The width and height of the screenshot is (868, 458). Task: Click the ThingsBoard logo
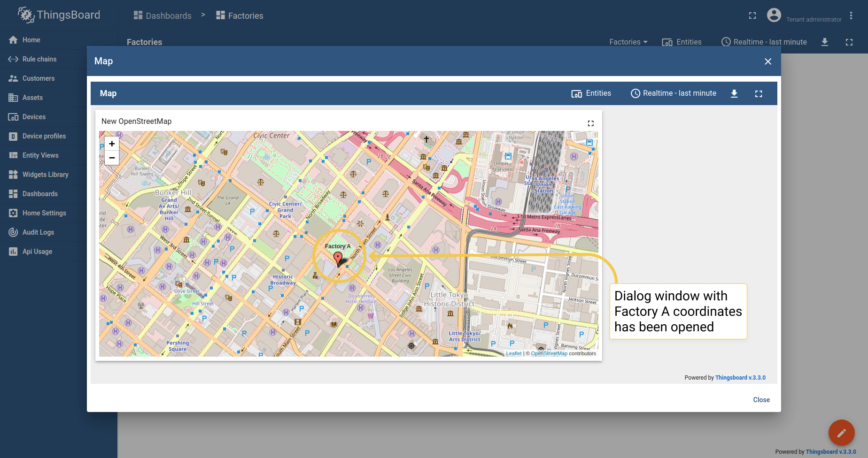point(59,15)
